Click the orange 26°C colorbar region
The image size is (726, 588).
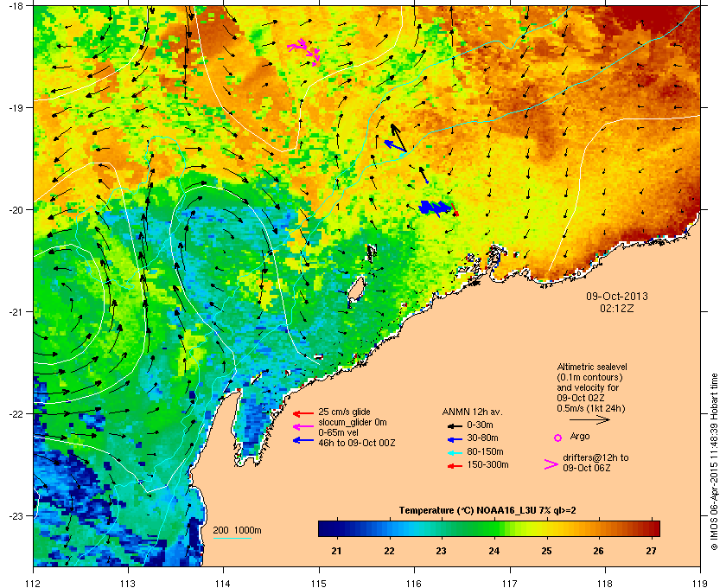(x=599, y=528)
